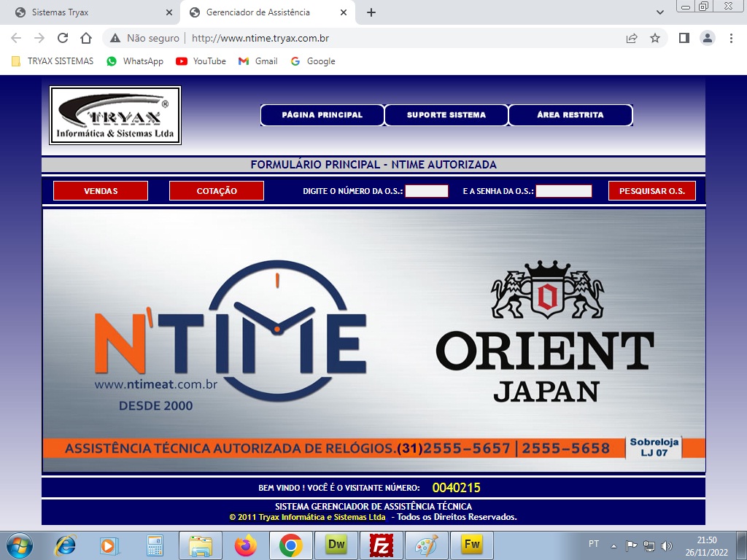
Task: Bookmark this page with star icon
Action: pos(655,38)
